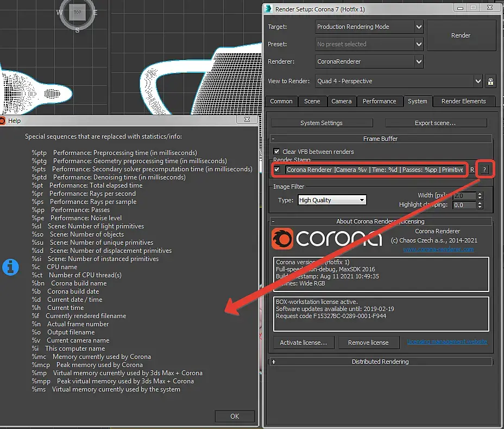Open the Renderer dropdown showing CoronaRenderer
Viewport: 504px width, 429px height.
[369, 61]
